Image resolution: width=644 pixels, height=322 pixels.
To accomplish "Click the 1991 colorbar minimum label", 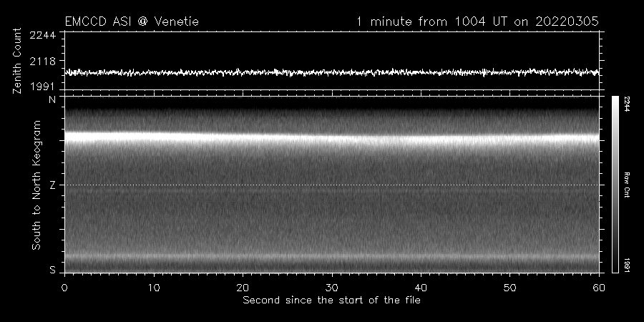I will click(x=627, y=265).
